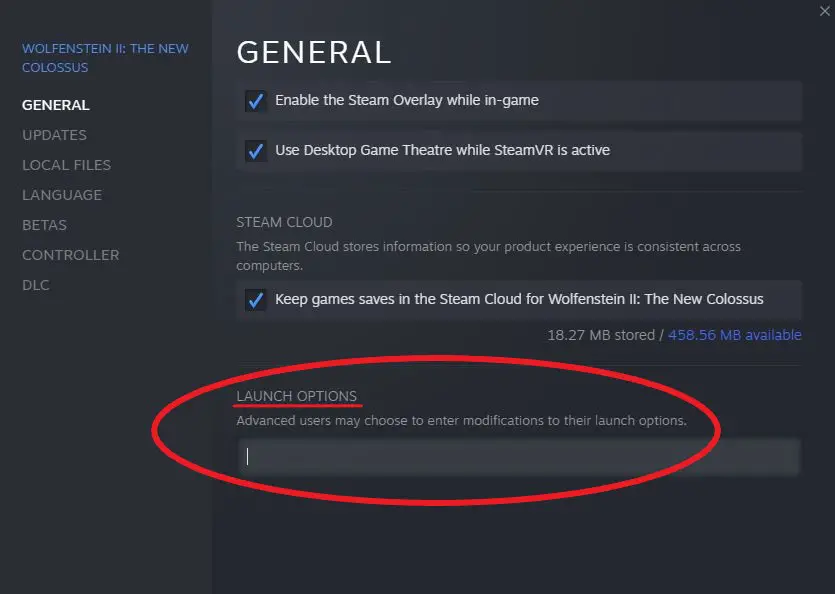The height and width of the screenshot is (594, 835).
Task: Click the Steam Cloud heading
Action: click(284, 222)
